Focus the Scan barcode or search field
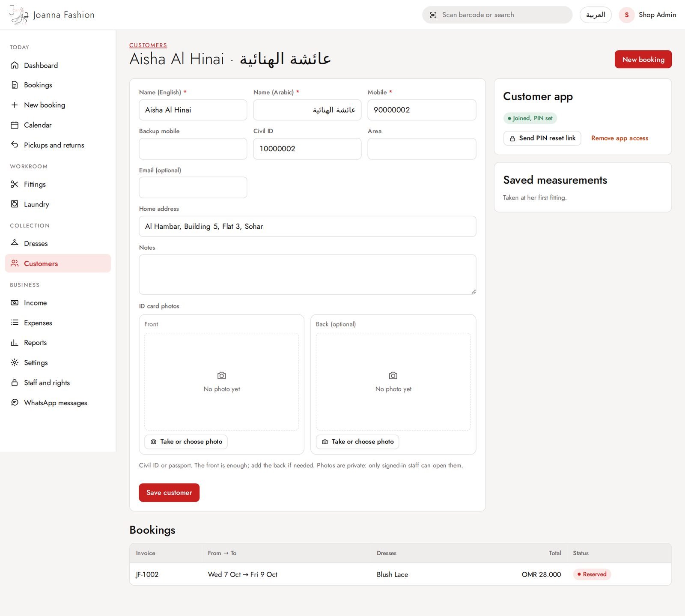 [x=497, y=15]
